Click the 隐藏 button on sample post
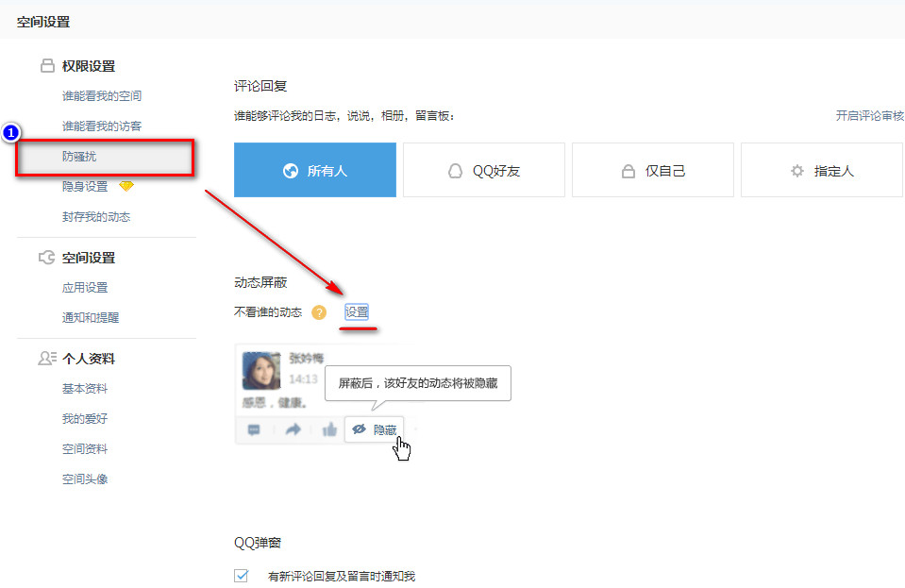The image size is (905, 588). coord(374,429)
